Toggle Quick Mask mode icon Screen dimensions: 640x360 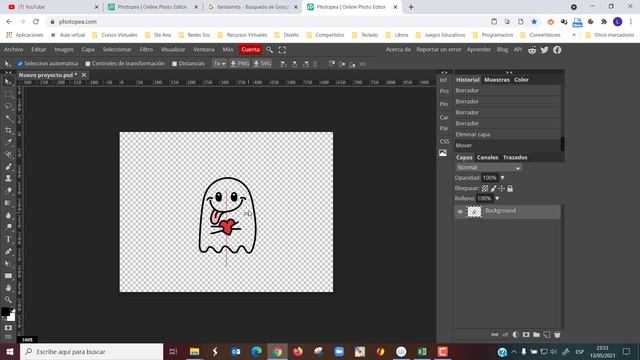(x=8, y=328)
